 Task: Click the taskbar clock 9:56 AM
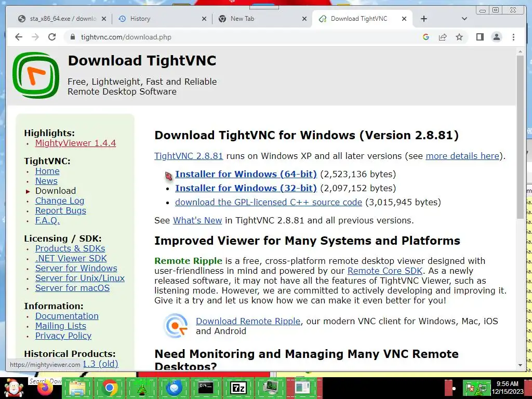coord(508,384)
